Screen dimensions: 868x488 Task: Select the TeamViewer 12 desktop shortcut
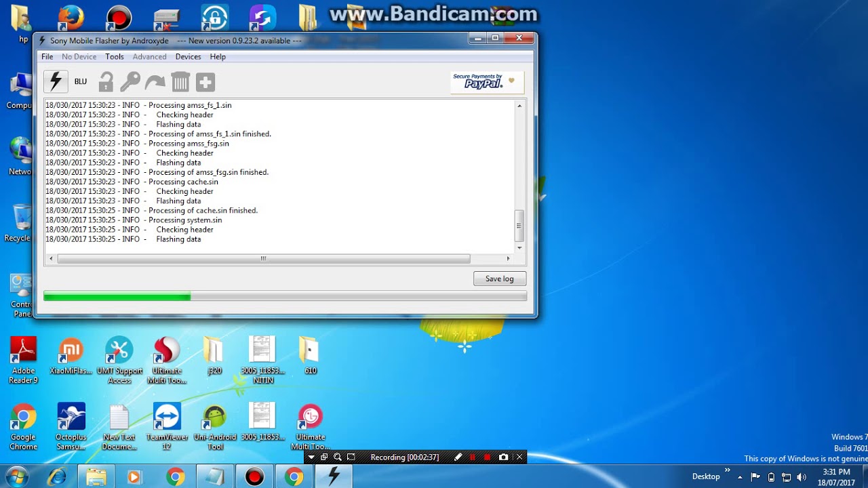coord(167,427)
